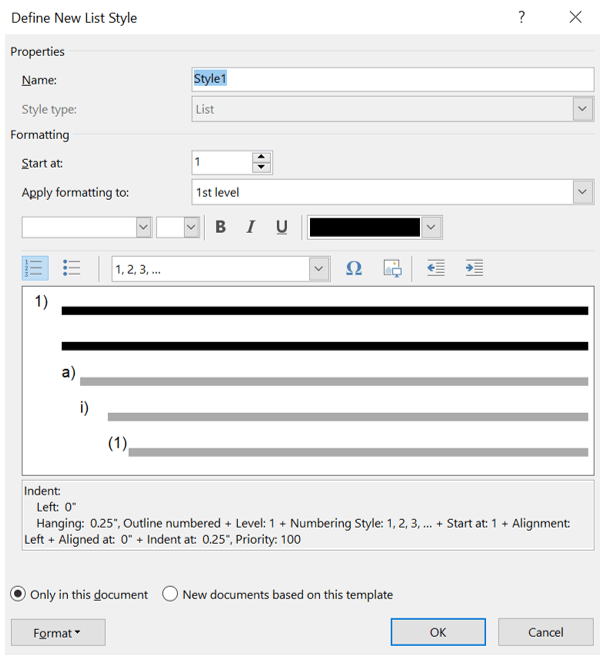Click the Cancel button
Image resolution: width=605 pixels, height=657 pixels.
[545, 632]
